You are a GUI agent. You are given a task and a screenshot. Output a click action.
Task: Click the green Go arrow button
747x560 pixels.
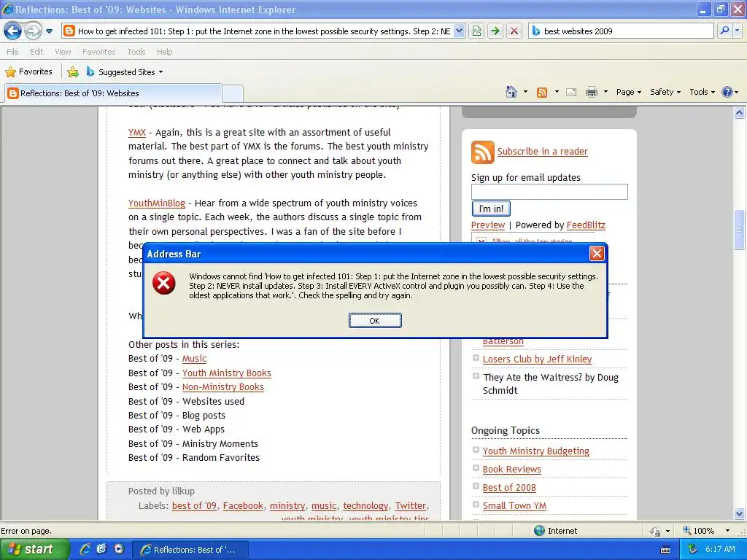pos(495,31)
